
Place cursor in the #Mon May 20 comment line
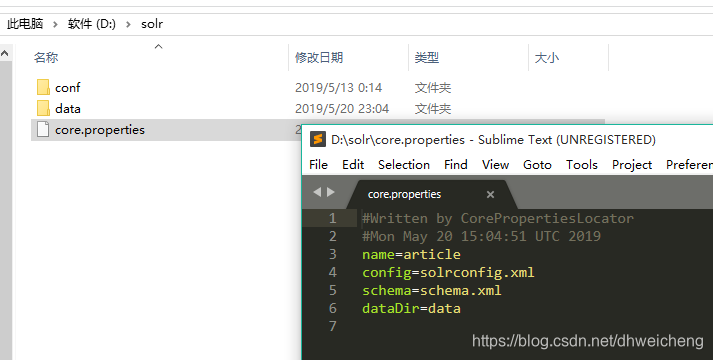pyautogui.click(x=482, y=236)
